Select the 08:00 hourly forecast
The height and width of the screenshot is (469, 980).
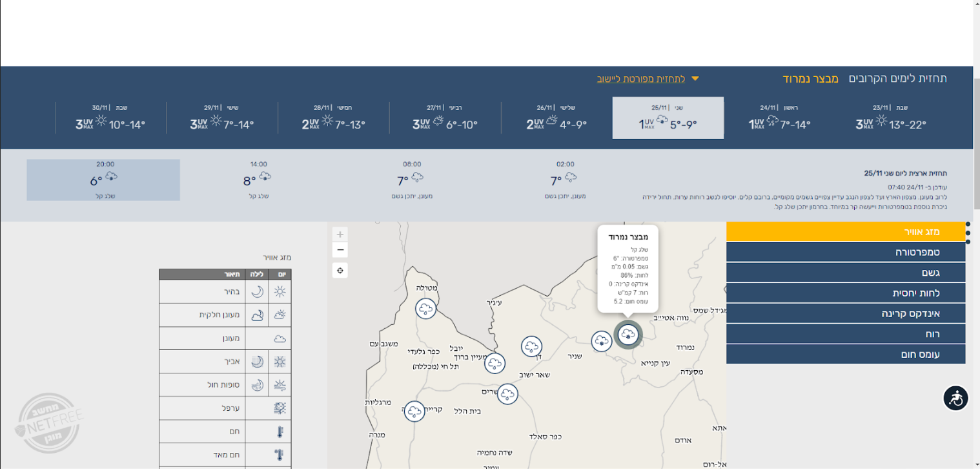(412, 180)
